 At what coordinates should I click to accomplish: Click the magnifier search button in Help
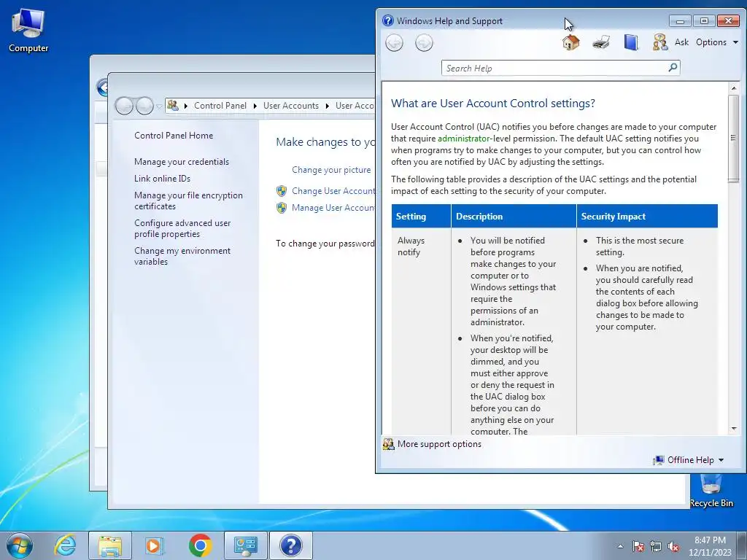coord(673,68)
